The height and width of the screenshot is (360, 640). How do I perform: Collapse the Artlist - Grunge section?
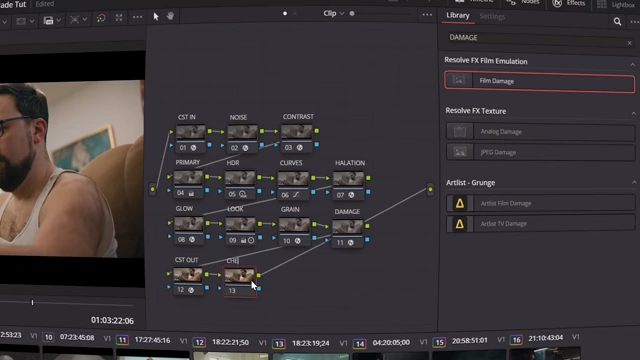click(x=634, y=182)
